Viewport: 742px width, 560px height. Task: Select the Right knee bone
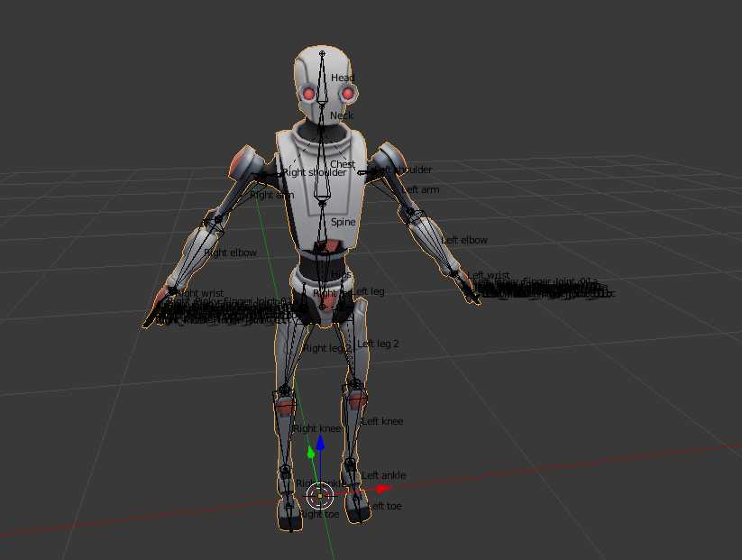[x=285, y=429]
